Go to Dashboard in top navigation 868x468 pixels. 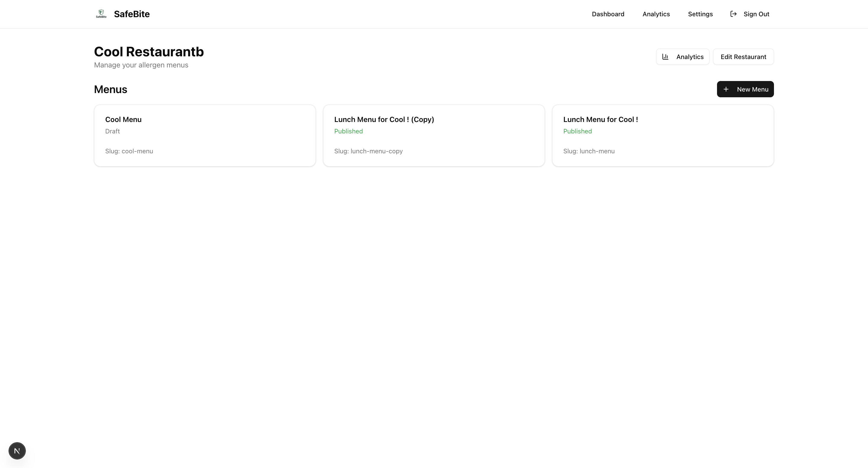pos(608,14)
